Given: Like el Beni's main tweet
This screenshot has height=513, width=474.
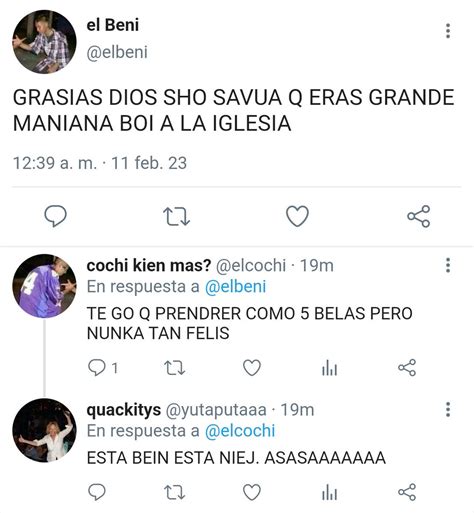Looking at the screenshot, I should coord(297,216).
